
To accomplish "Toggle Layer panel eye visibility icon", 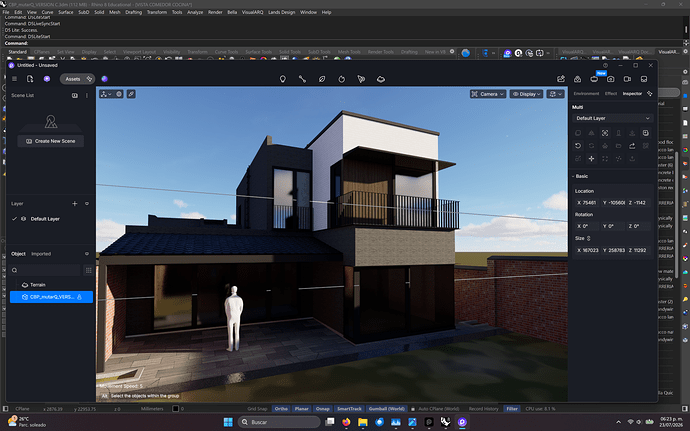I will click(x=87, y=203).
